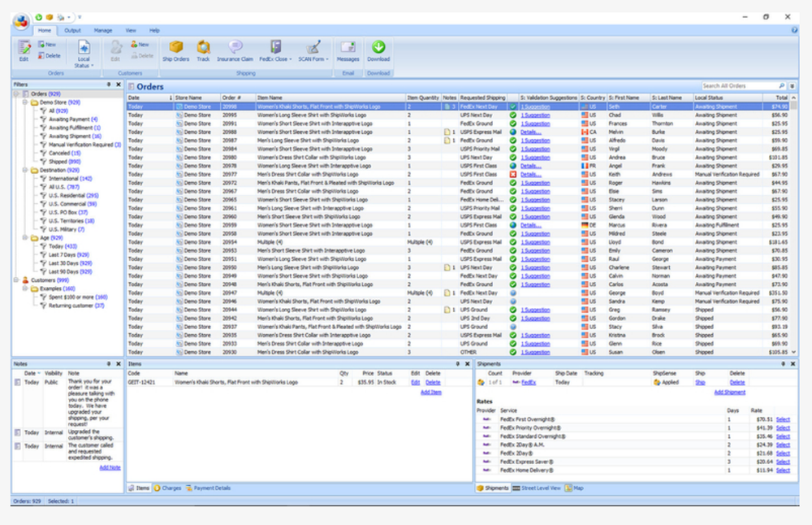Click the Track shipment icon
The height and width of the screenshot is (525, 812).
[x=203, y=50]
